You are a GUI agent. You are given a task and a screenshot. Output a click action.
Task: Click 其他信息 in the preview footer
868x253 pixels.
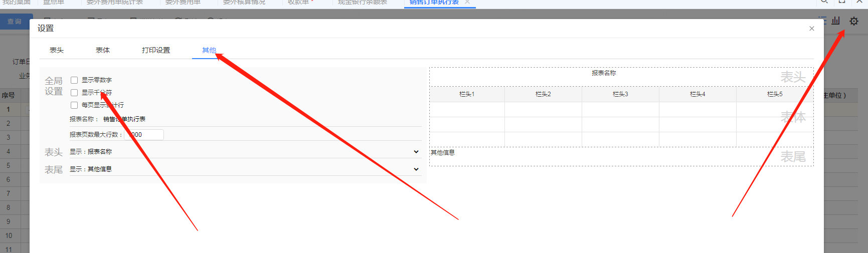coord(443,153)
